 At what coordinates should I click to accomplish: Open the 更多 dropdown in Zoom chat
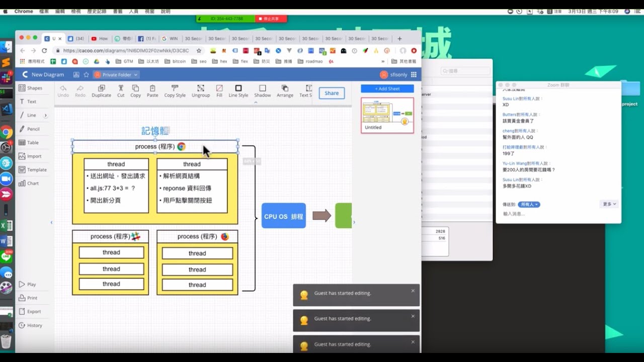click(609, 204)
